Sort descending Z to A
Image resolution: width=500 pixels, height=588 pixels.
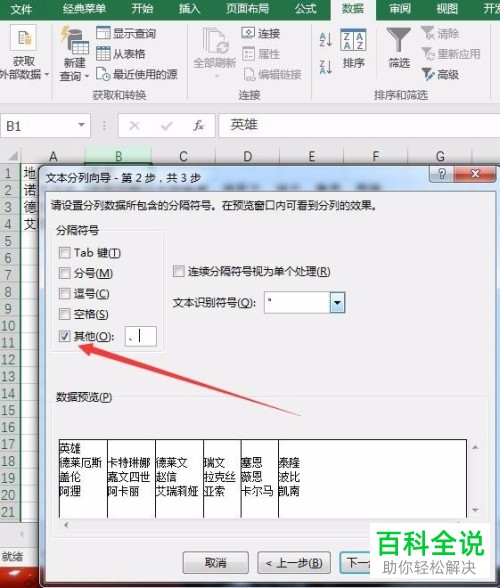[x=326, y=67]
